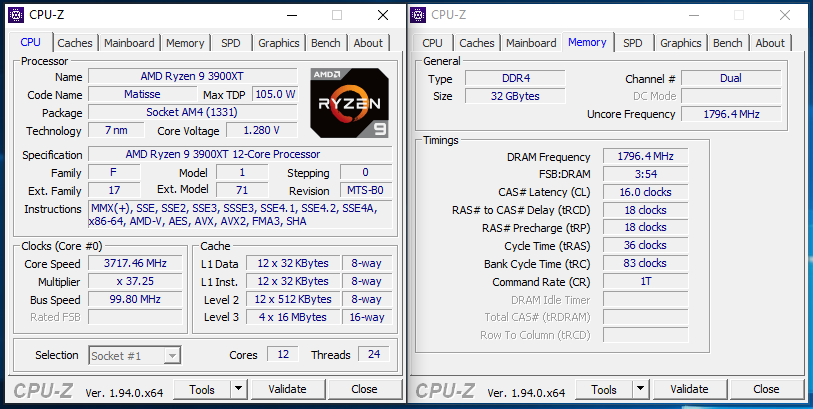The width and height of the screenshot is (813, 409).
Task: Click the Ext. Model value 71
Action: (x=242, y=190)
